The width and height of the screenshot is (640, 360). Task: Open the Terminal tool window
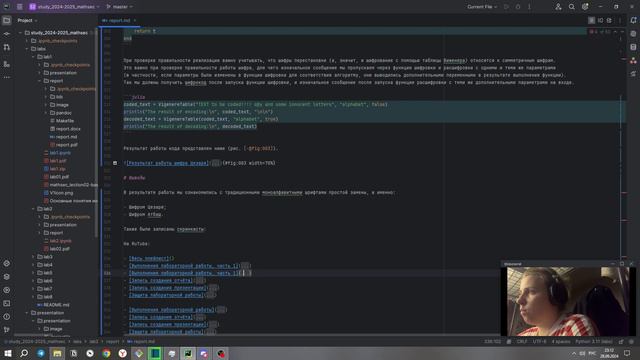(7, 303)
